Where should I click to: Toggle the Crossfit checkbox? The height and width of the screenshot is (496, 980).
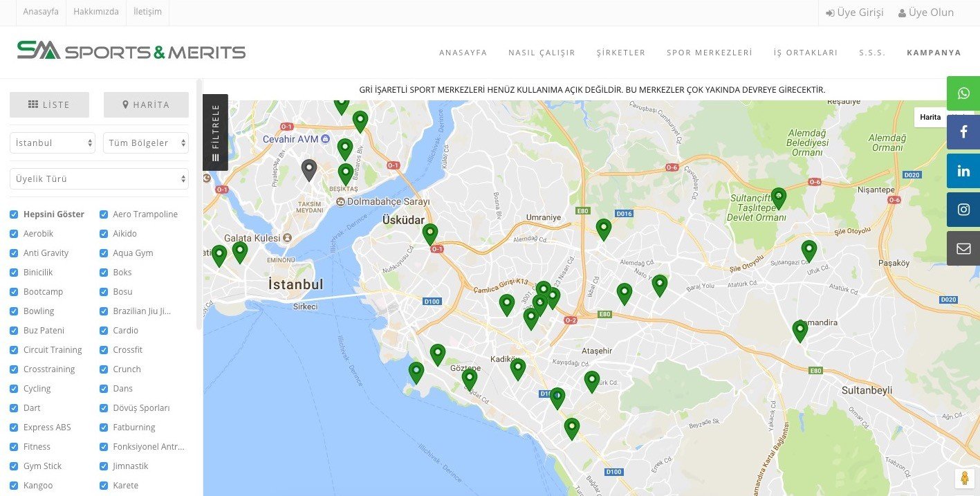click(x=104, y=350)
